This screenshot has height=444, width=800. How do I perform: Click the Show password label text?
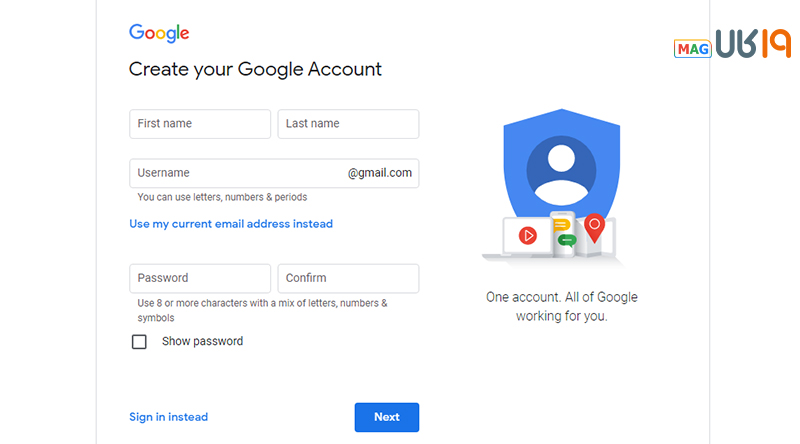202,341
